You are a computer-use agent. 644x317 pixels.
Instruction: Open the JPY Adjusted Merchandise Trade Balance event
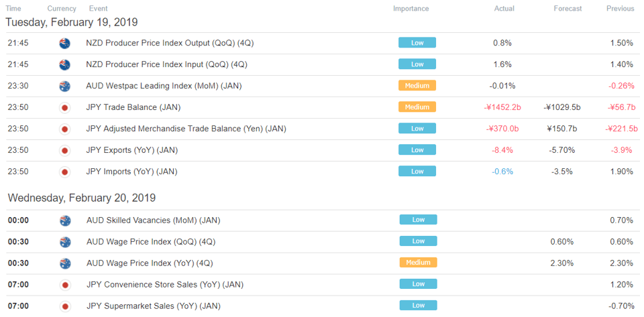point(186,129)
